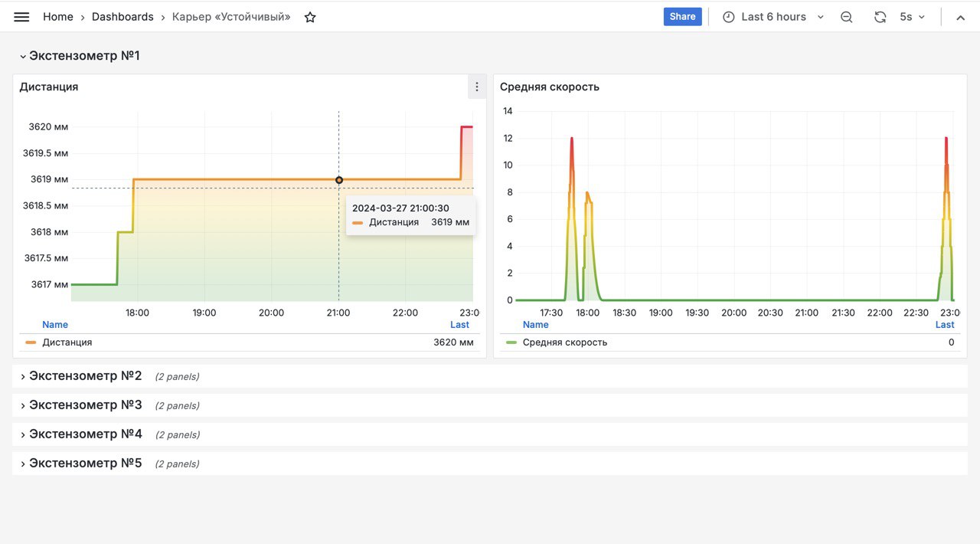This screenshot has height=544, width=980.
Task: Click the Дистанция panel title
Action: click(x=49, y=87)
